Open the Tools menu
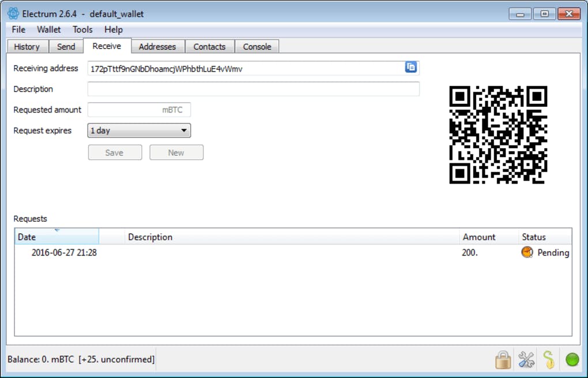This screenshot has width=588, height=378. coord(82,29)
